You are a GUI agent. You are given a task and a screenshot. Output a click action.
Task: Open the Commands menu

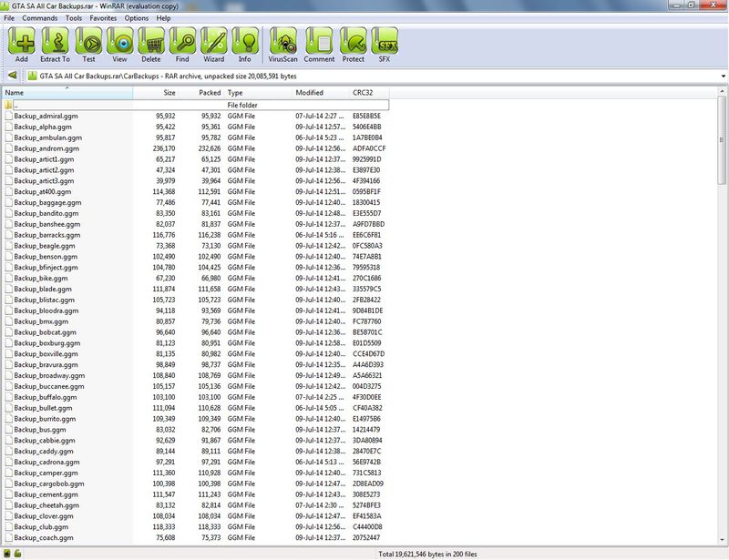tap(40, 18)
